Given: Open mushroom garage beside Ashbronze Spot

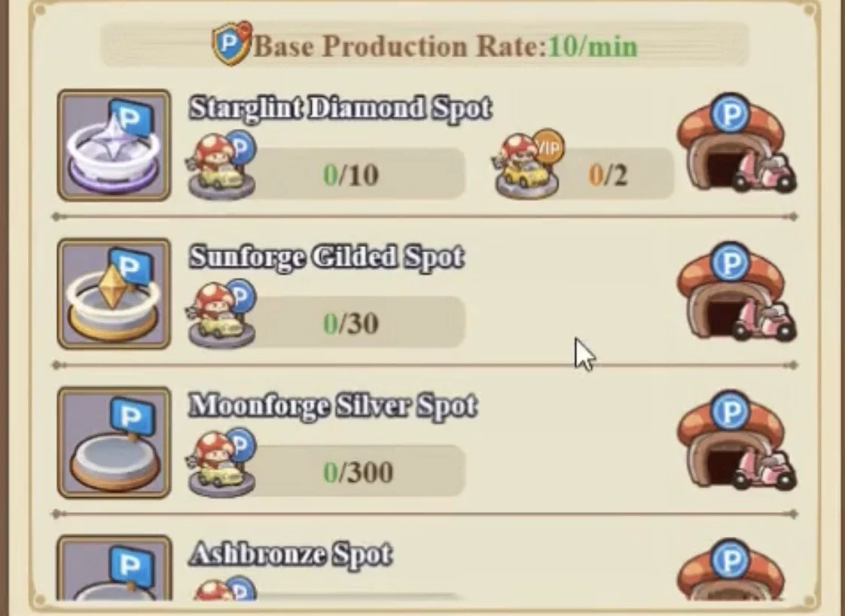Looking at the screenshot, I should [x=731, y=570].
